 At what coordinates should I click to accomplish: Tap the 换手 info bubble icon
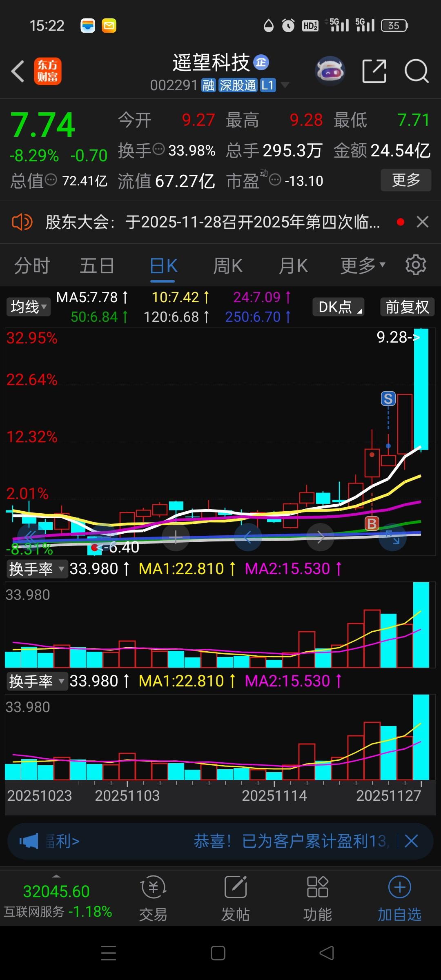point(158,149)
